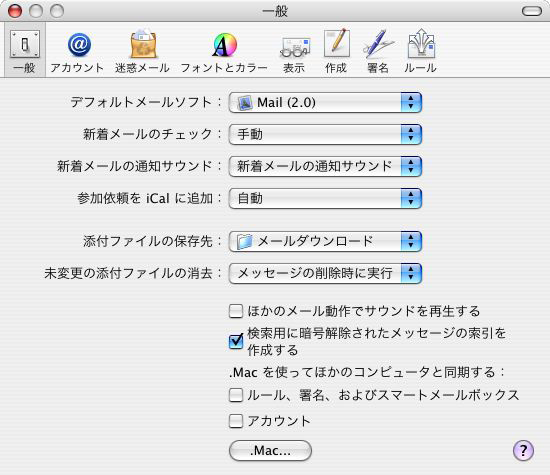
Task: Expand 参加依頼を iCal に追加 自動 dropdown
Action: click(325, 198)
